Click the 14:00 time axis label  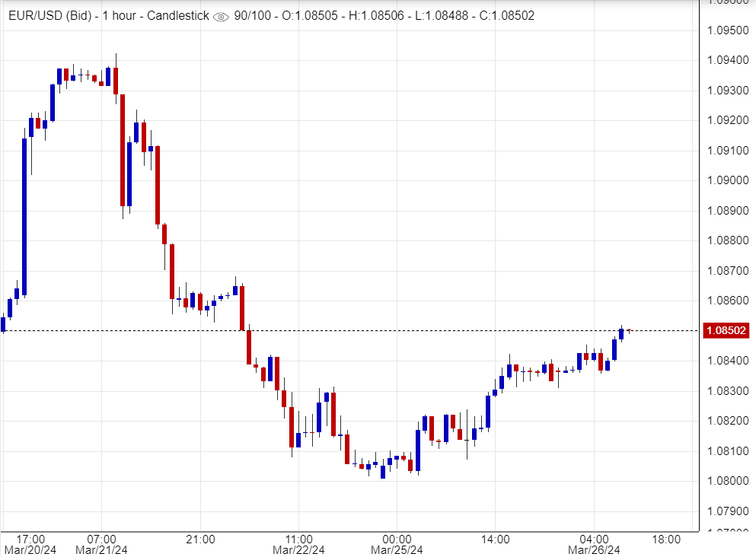coord(495,539)
